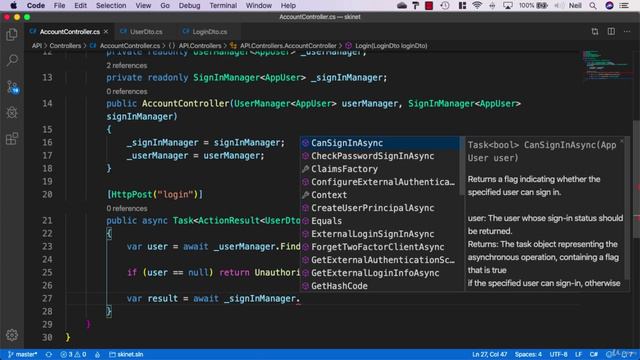This screenshot has width=640, height=360.
Task: Split the editor to the right
Action: point(611,31)
